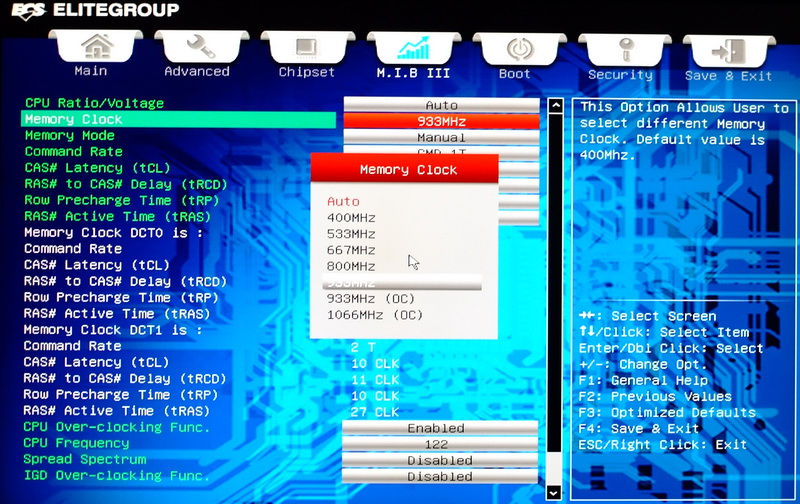Choose 933MHz (OC) in the popup list
Screen dimensions: 800x504
[x=371, y=299]
